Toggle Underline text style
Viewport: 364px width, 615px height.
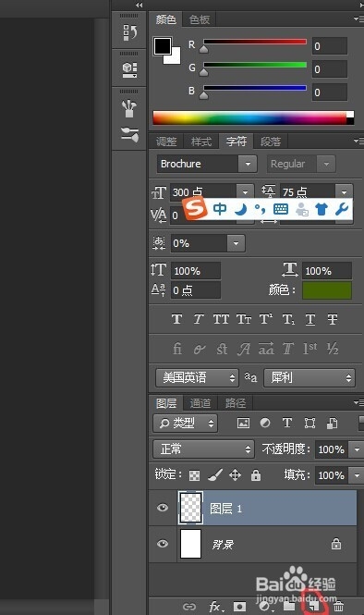tap(310, 319)
